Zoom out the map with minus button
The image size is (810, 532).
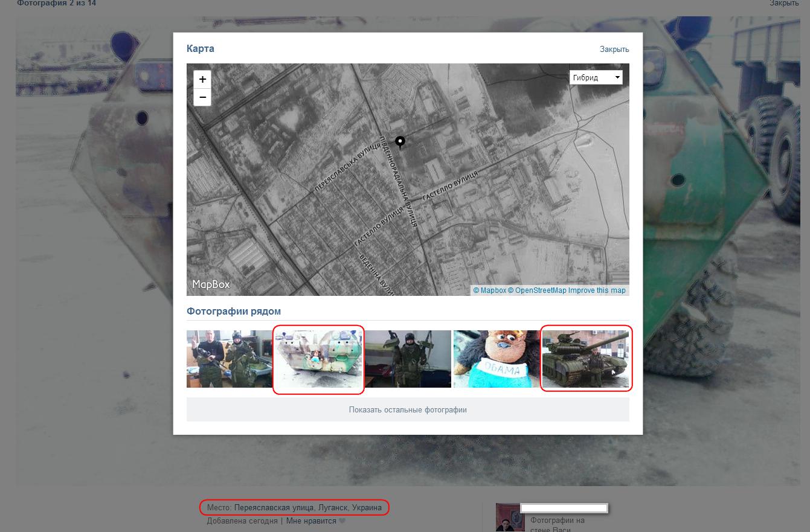pos(202,97)
